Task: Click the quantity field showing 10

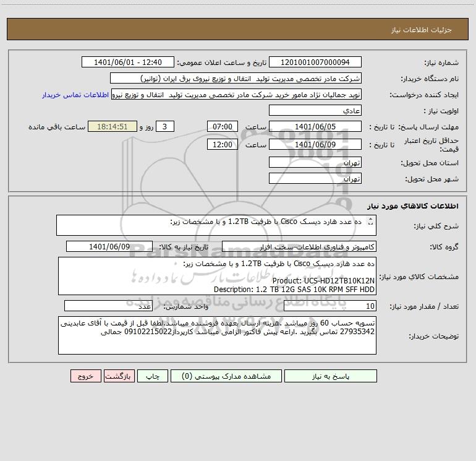Action: click(x=330, y=306)
